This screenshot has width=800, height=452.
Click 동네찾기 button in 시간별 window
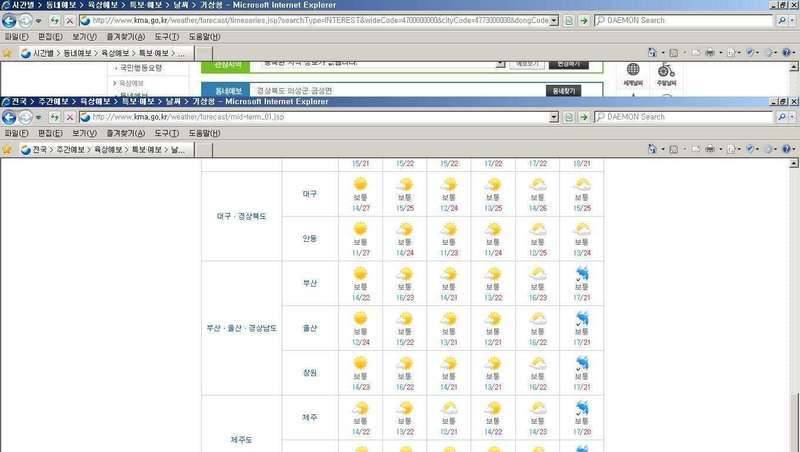click(563, 91)
